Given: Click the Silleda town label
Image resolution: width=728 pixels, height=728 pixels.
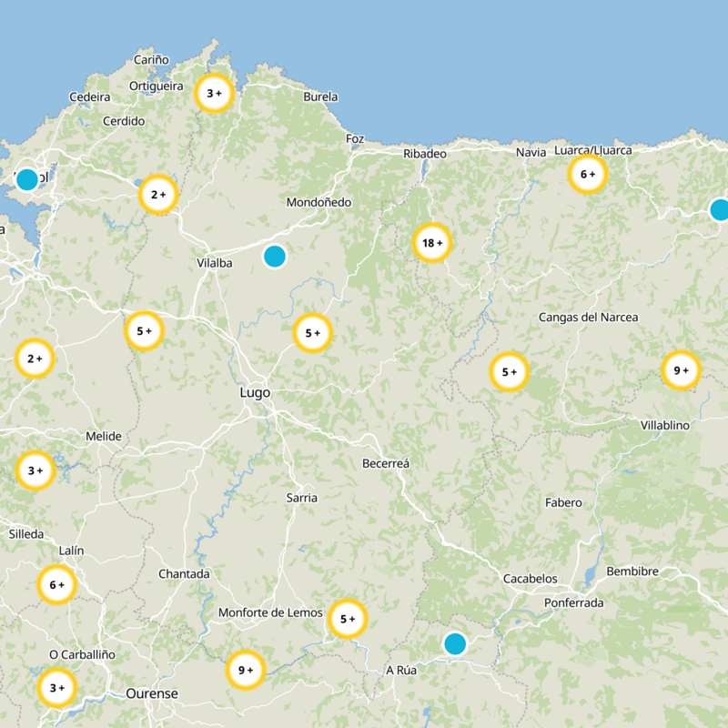Looking at the screenshot, I should pyautogui.click(x=26, y=534).
